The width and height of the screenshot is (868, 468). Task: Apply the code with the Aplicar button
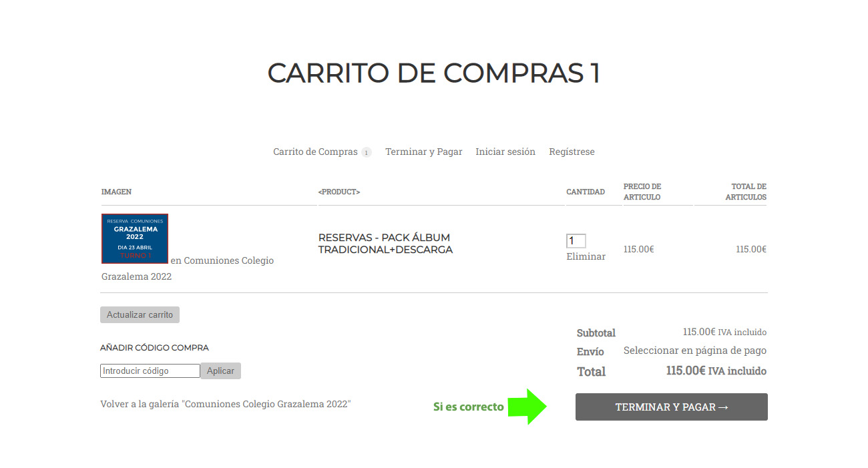click(220, 371)
